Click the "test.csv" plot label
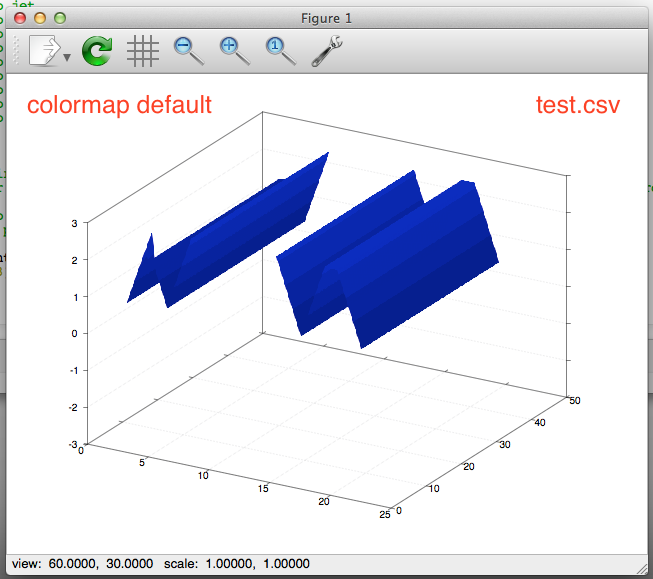The image size is (653, 579). tap(578, 105)
